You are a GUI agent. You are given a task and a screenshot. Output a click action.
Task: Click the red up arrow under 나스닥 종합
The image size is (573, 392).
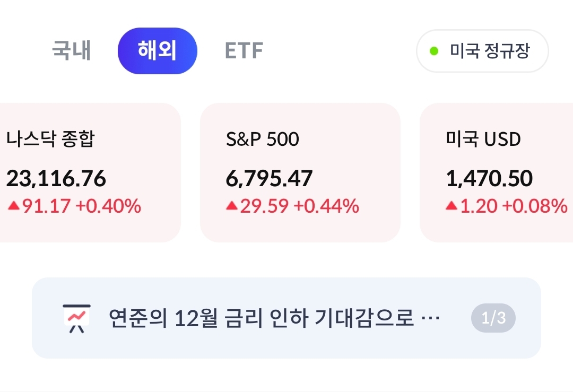point(13,206)
